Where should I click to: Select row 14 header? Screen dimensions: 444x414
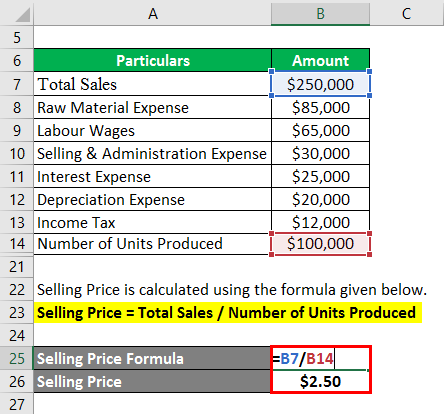pos(17,244)
